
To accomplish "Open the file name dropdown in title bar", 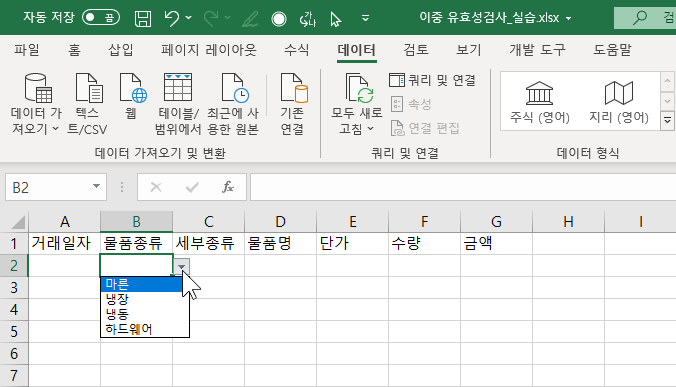I will [x=569, y=19].
